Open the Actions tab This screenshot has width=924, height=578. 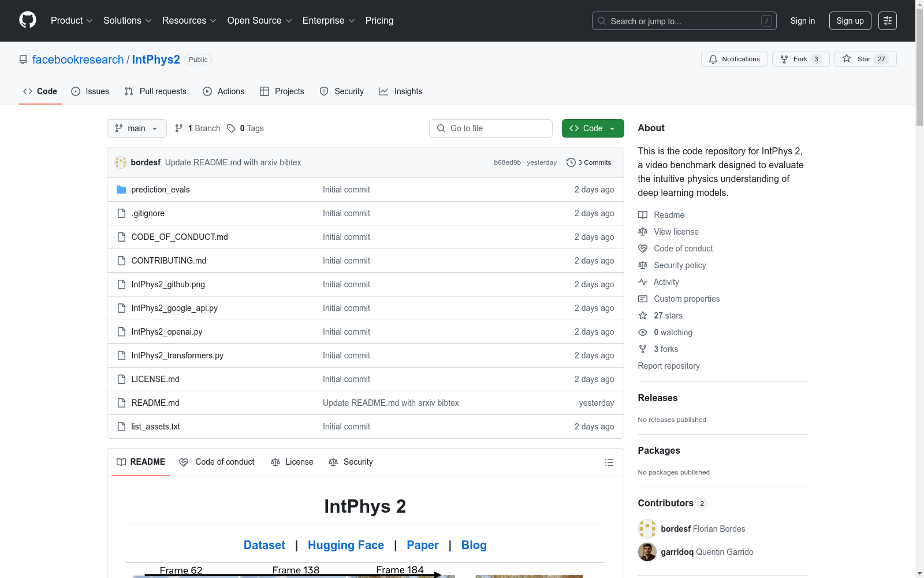[x=223, y=91]
